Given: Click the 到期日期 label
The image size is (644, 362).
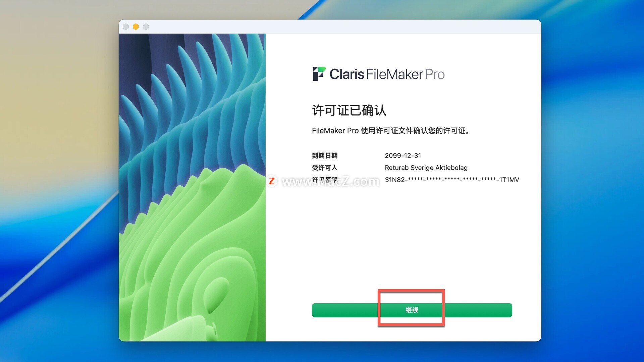Looking at the screenshot, I should (x=325, y=156).
